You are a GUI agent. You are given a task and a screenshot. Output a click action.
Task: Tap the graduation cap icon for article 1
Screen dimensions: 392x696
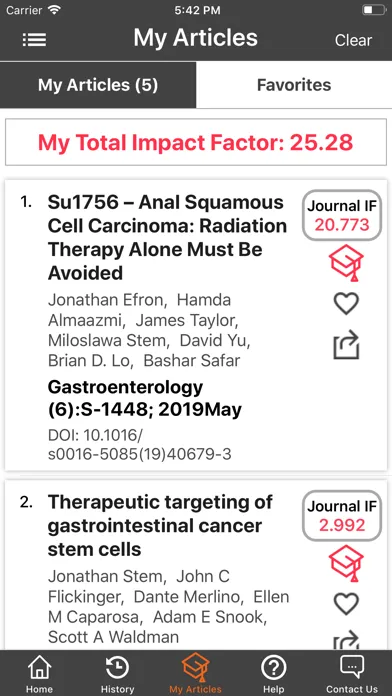pyautogui.click(x=346, y=263)
